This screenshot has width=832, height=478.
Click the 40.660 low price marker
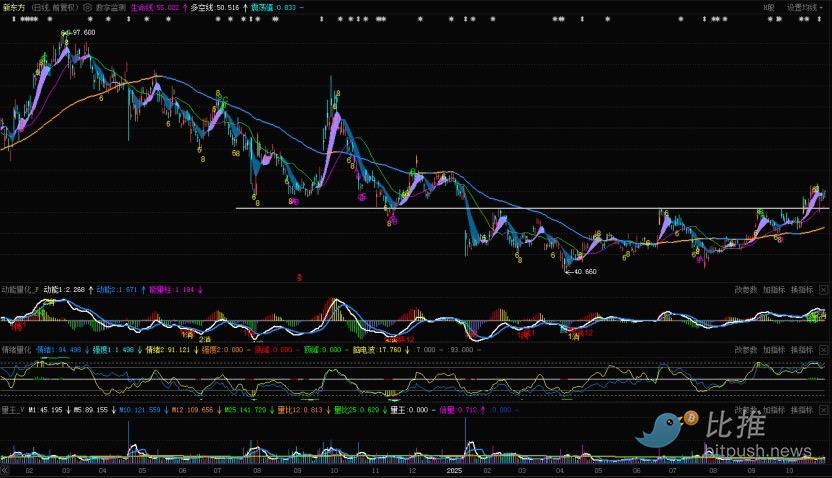pyautogui.click(x=585, y=272)
